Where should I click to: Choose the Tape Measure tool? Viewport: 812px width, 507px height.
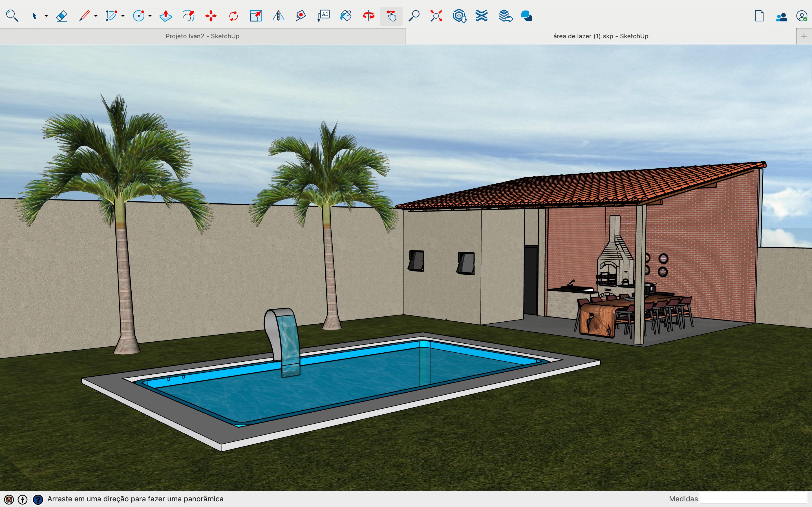[301, 16]
